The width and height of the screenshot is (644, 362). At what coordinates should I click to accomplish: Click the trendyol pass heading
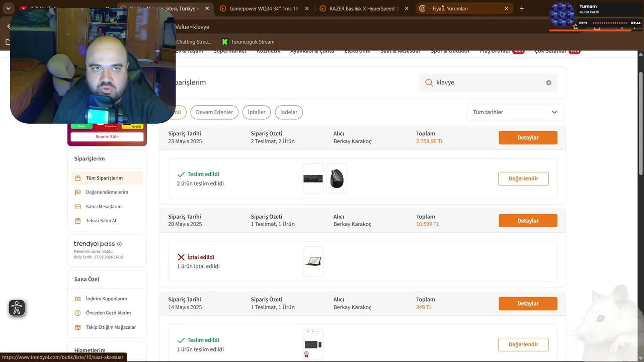95,244
